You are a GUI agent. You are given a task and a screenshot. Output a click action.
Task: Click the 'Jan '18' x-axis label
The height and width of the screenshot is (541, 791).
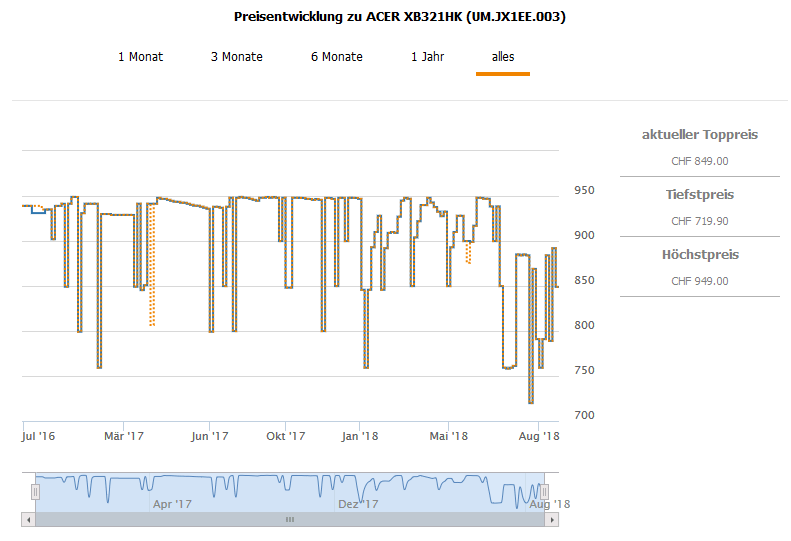[x=359, y=436]
